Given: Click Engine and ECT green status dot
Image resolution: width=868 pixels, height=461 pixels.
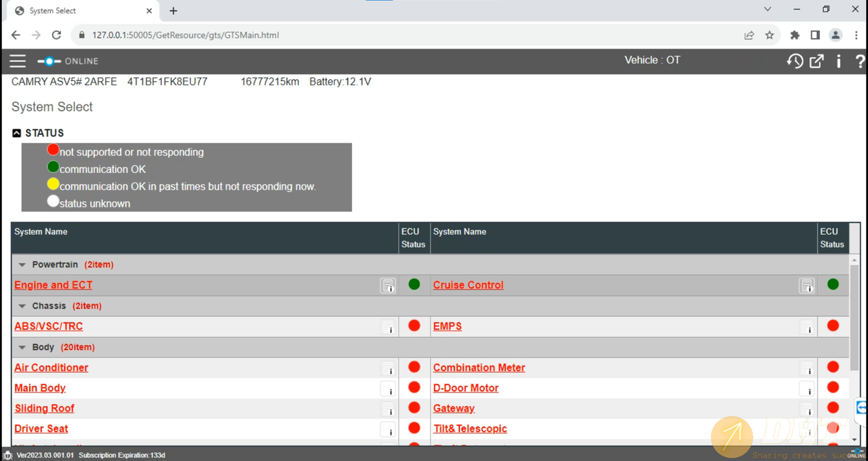Looking at the screenshot, I should click(414, 285).
